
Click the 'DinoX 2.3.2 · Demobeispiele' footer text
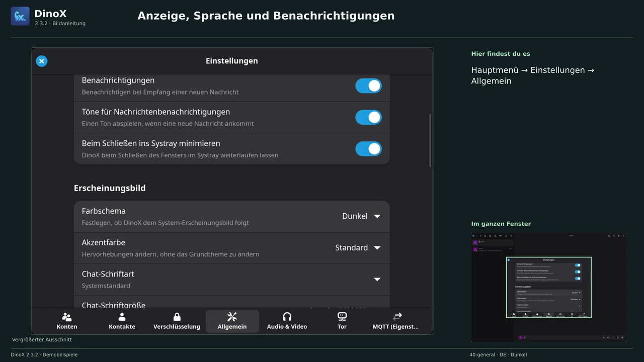[44, 355]
